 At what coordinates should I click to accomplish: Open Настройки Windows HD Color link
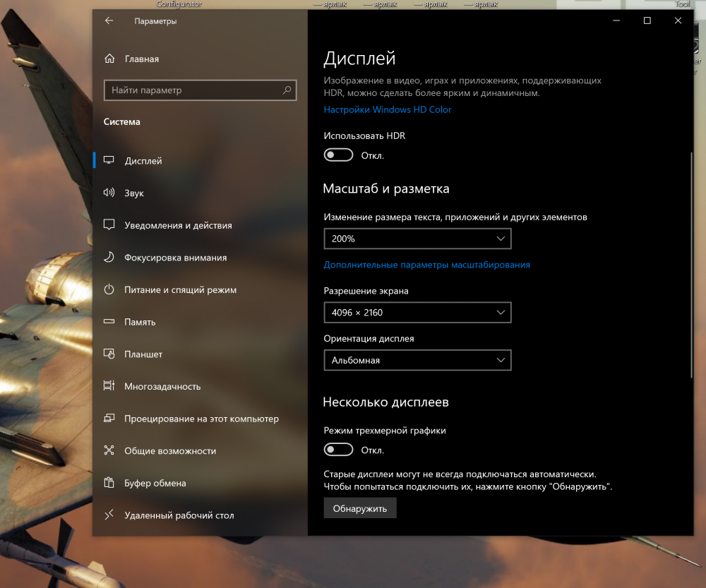(x=387, y=109)
